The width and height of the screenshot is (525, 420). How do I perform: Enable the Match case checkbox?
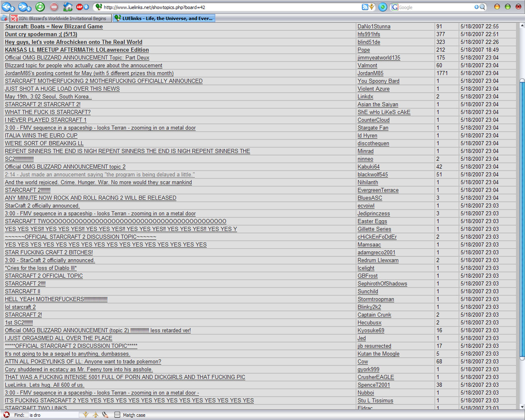click(117, 415)
